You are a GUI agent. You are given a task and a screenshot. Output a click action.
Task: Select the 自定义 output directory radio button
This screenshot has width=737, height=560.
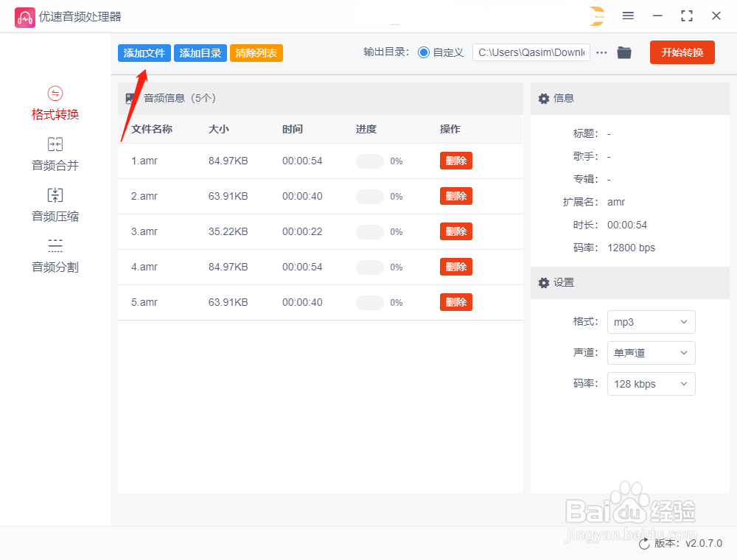422,52
